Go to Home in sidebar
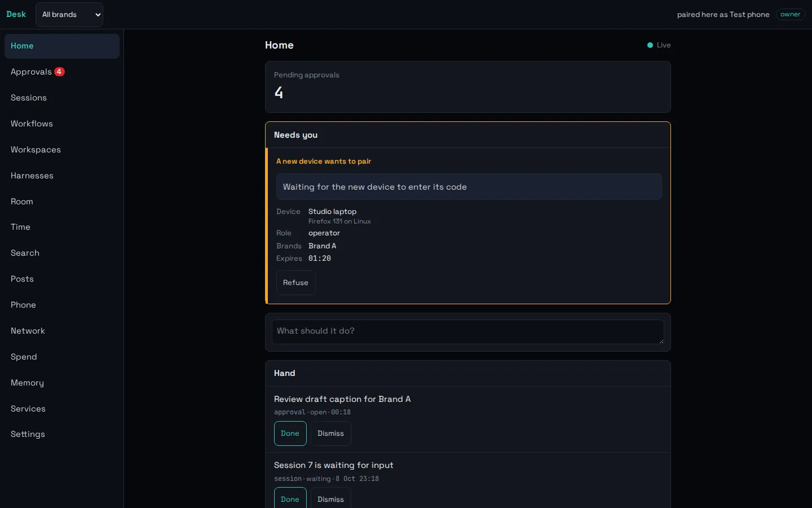812x508 pixels. [62, 46]
